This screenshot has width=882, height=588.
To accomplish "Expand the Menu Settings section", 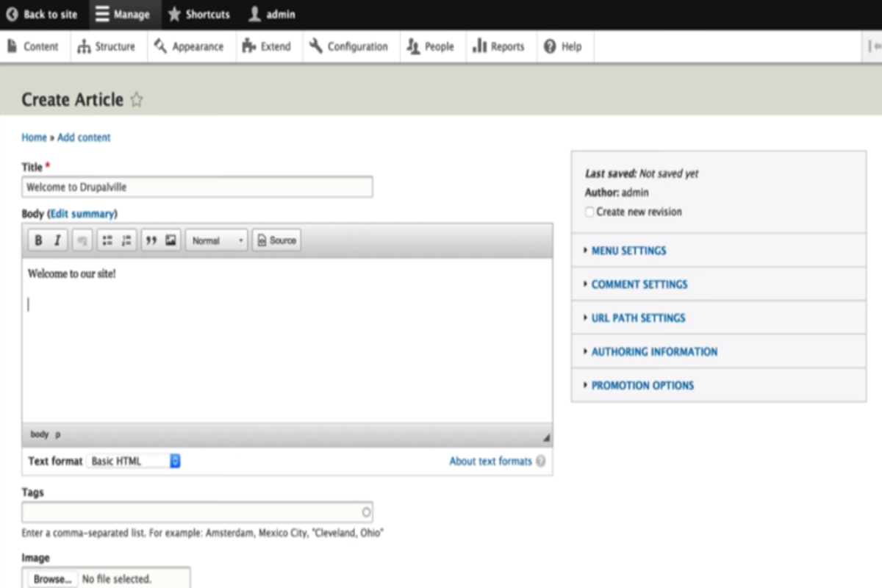I will tap(628, 251).
